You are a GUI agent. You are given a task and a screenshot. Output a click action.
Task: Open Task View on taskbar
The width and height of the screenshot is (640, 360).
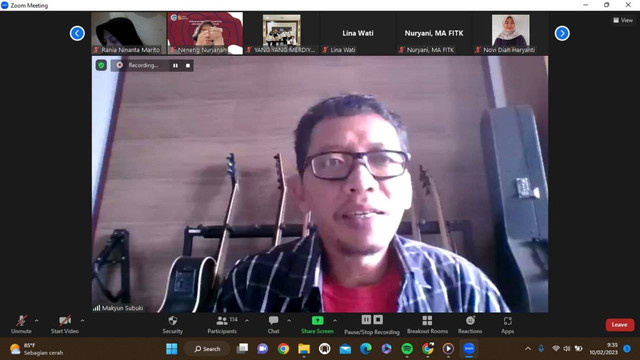point(242,349)
